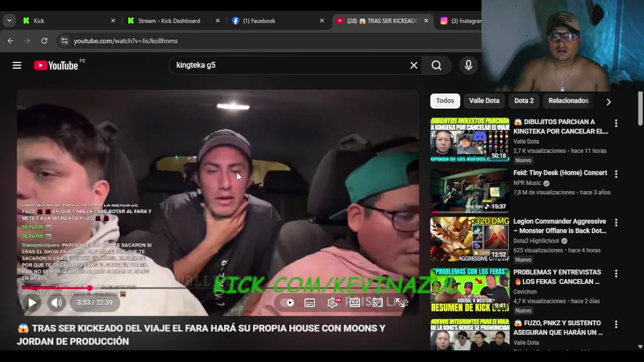Screen dimensions: 644x362
Task: Visit the Dota2 HighSchool channel name
Action: click(537, 241)
